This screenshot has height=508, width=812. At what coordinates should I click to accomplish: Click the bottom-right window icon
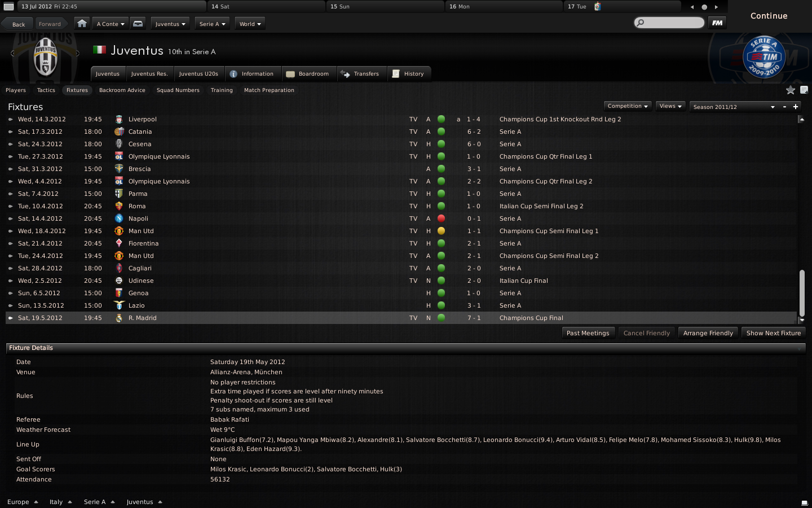(x=805, y=502)
